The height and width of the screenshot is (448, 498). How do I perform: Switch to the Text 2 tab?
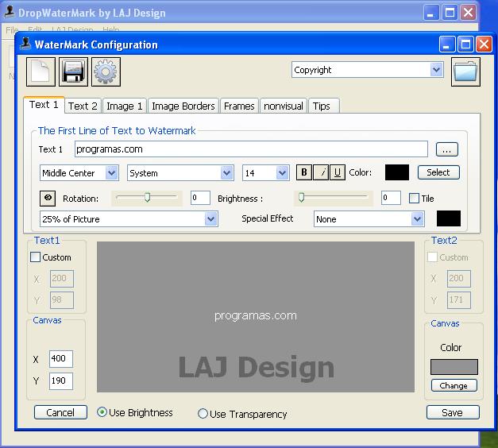(x=83, y=106)
